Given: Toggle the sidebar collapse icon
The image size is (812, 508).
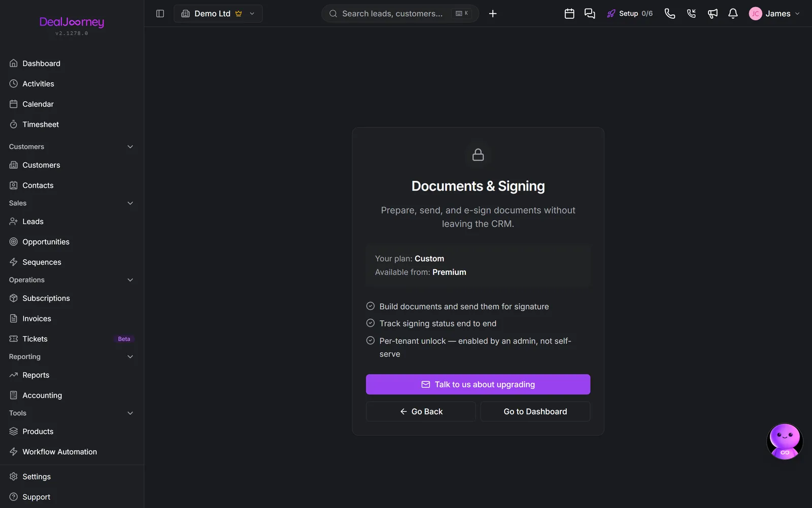Looking at the screenshot, I should pos(160,14).
